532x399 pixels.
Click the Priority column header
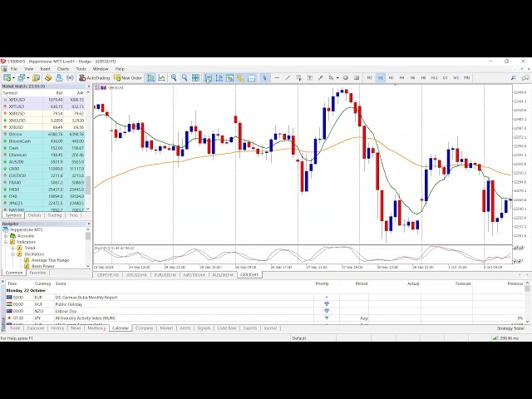(322, 283)
